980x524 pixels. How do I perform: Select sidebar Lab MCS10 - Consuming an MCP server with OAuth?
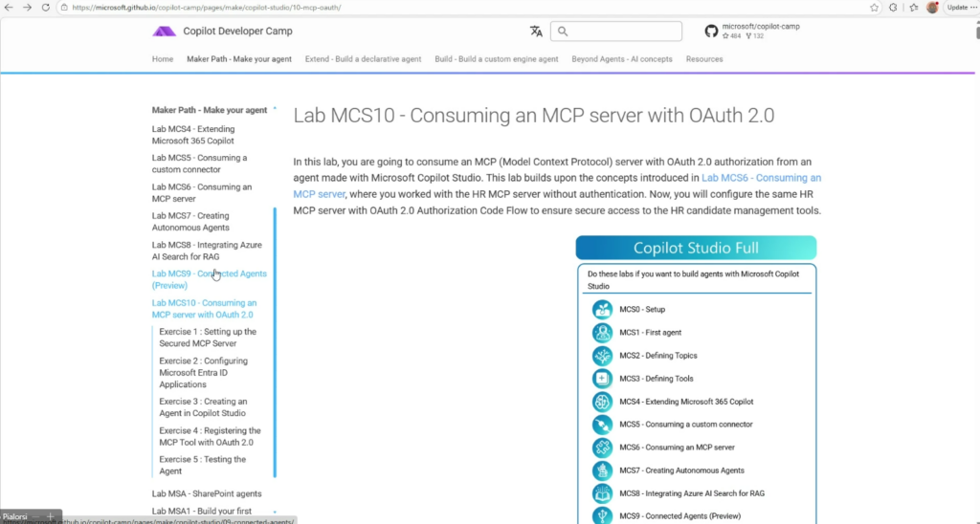(205, 309)
